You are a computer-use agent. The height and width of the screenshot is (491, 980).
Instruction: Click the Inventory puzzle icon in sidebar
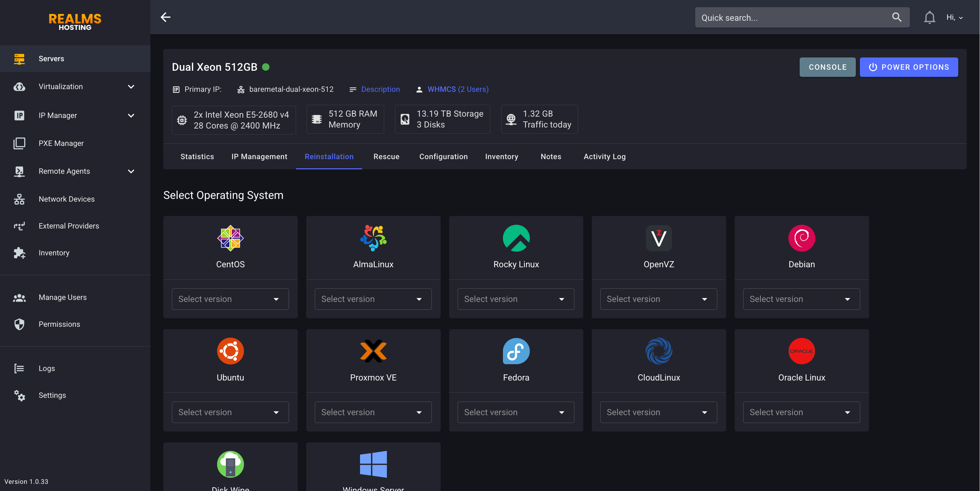coord(19,253)
